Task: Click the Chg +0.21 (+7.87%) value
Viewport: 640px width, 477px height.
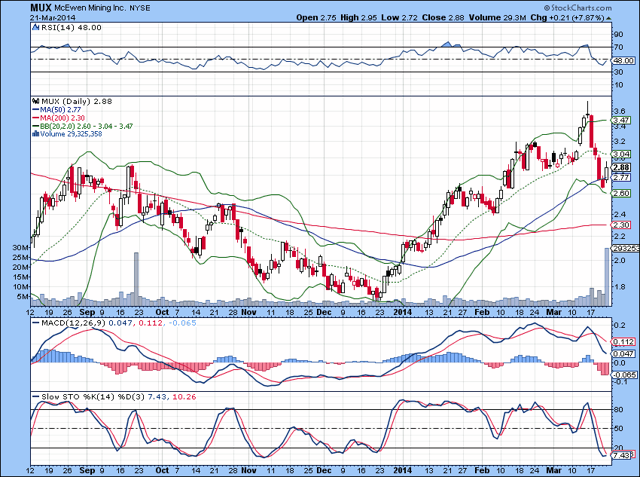Action: (x=567, y=18)
